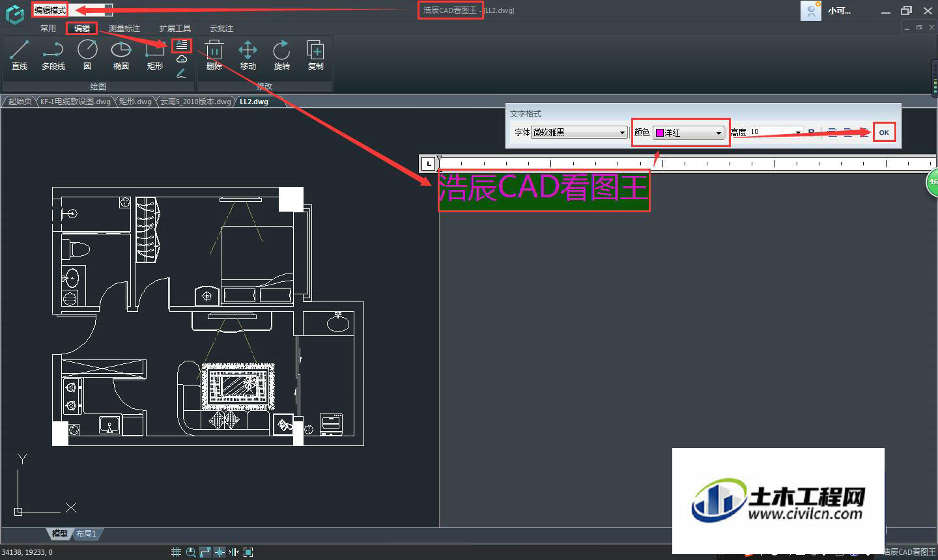Switch to KF-1电缆敷设图.dwg tab

click(x=76, y=102)
